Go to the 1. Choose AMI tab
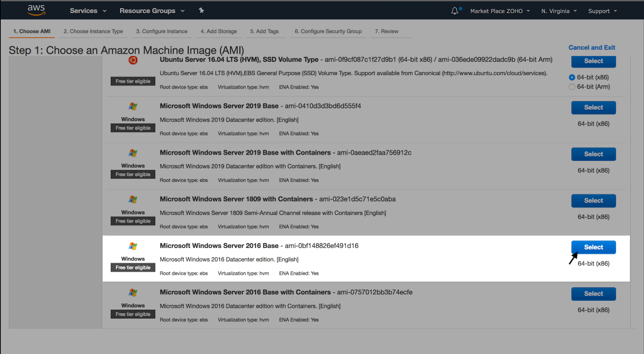The image size is (644, 354). [32, 31]
